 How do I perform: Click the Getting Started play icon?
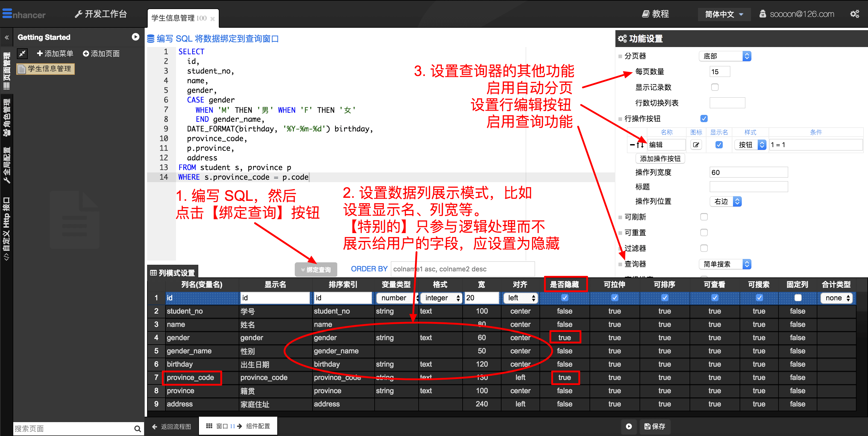point(135,37)
